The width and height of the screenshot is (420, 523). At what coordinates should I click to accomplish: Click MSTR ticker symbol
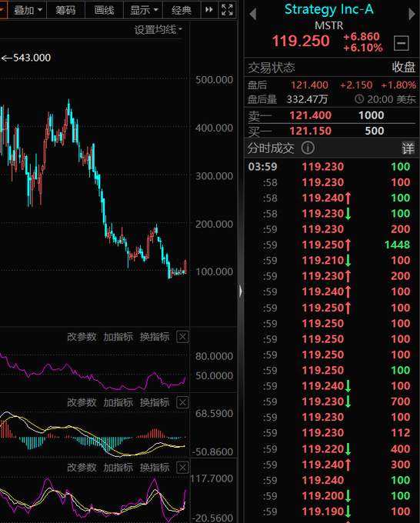coord(329,25)
